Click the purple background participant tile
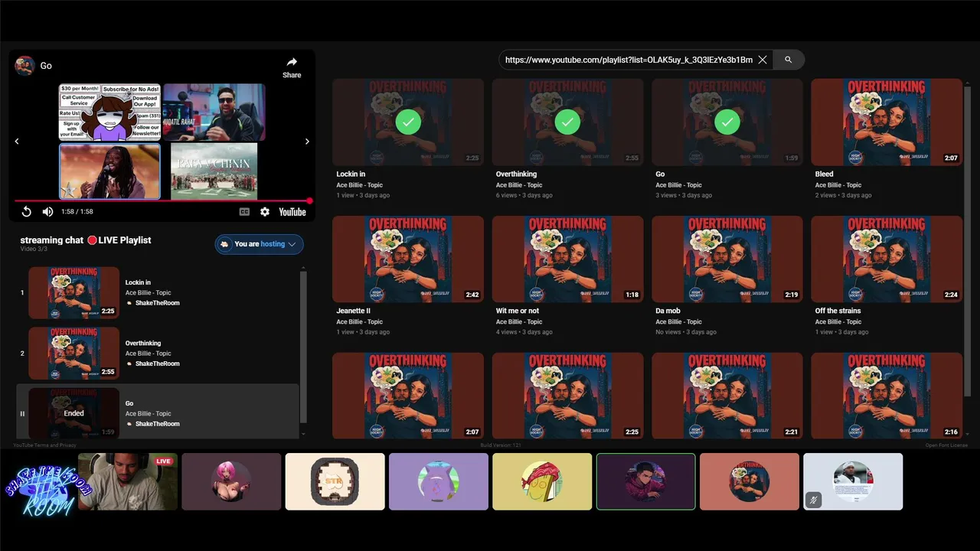This screenshot has height=551, width=980. click(x=438, y=481)
